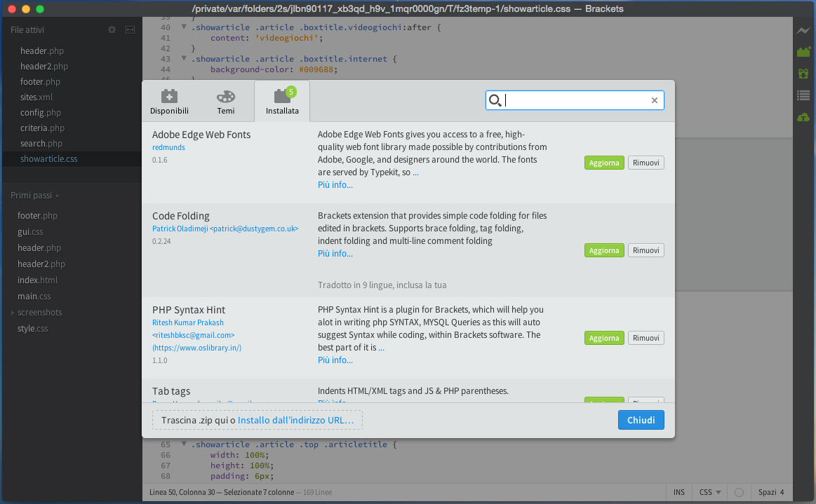816x504 pixels.
Task: Split the editor view icon in sidebar
Action: (130, 30)
